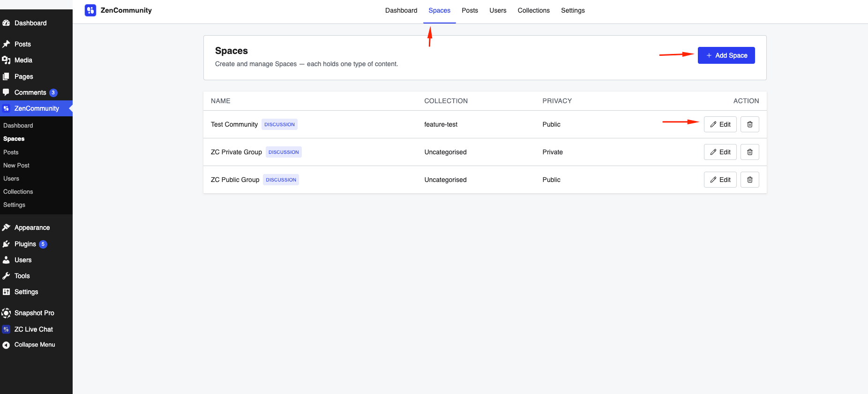Image resolution: width=868 pixels, height=394 pixels.
Task: Open New Post in ZenCommunity submenu
Action: (16, 166)
